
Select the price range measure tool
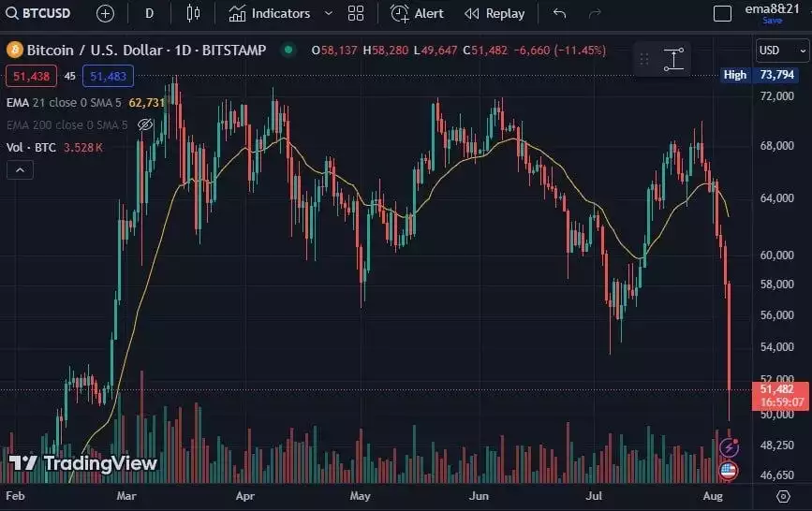[673, 59]
